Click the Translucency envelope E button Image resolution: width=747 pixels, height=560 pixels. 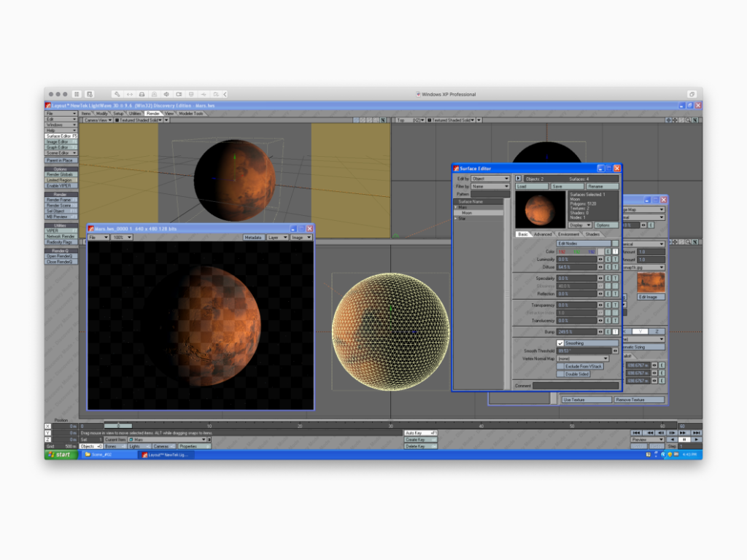pos(608,321)
